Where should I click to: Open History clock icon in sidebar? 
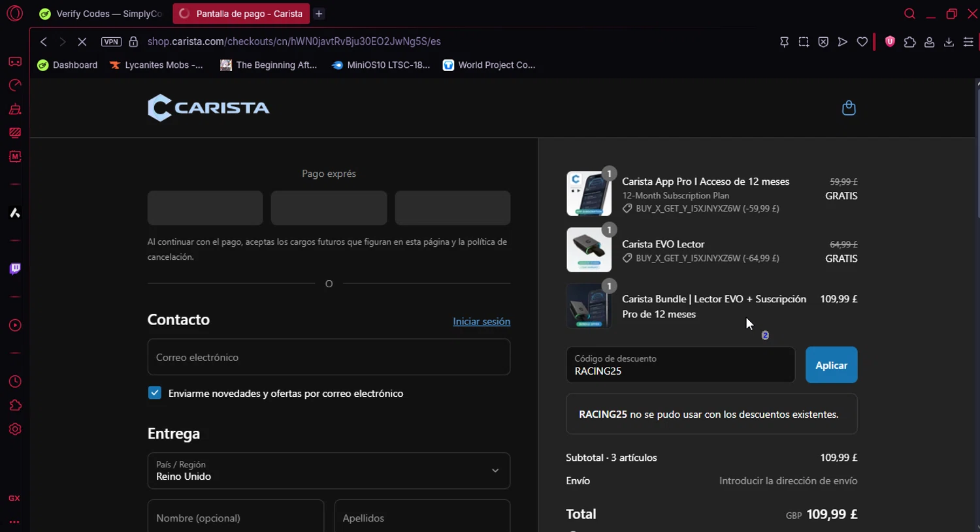click(x=15, y=381)
